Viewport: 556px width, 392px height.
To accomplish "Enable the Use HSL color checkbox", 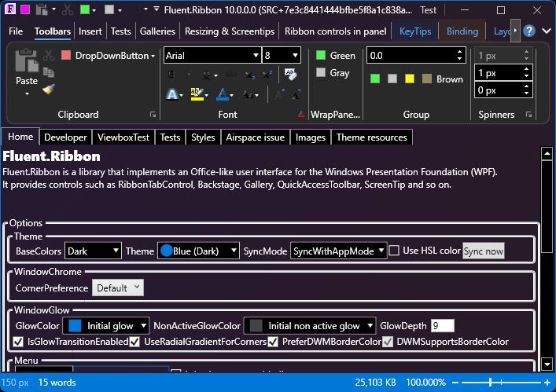I will [x=394, y=251].
